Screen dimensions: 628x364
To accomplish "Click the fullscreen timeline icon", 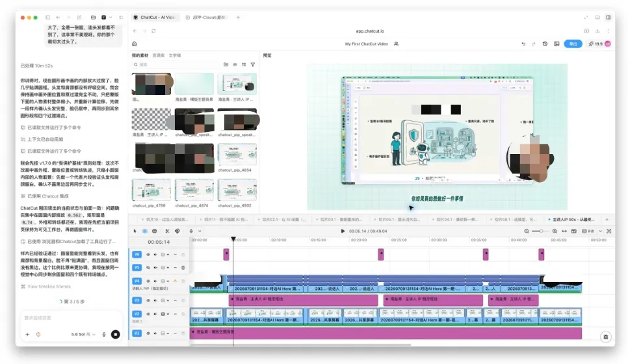I will 608,231.
